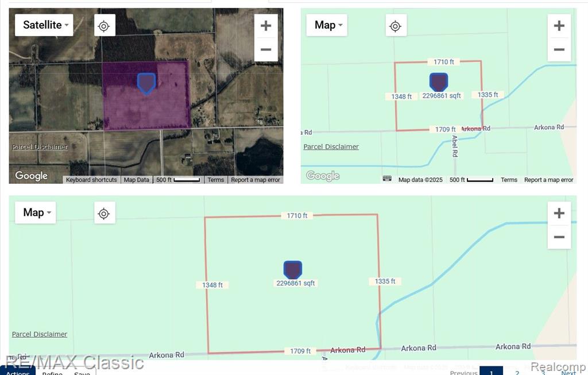The width and height of the screenshot is (588, 375).
Task: Open Parcel Disclaimer link on satellite map
Action: 40,147
